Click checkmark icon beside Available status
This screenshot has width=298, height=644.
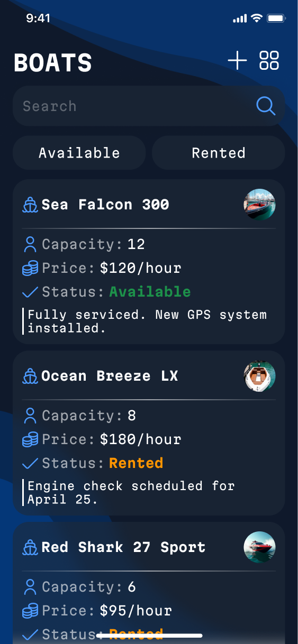(x=30, y=292)
